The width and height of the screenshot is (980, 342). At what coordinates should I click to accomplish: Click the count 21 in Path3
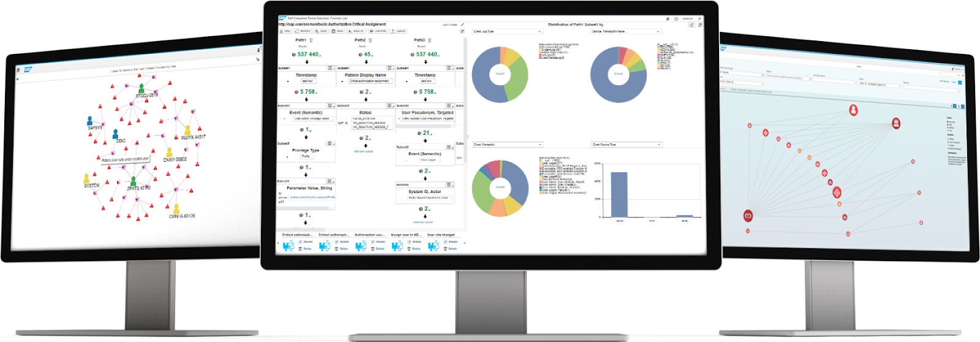(426, 133)
